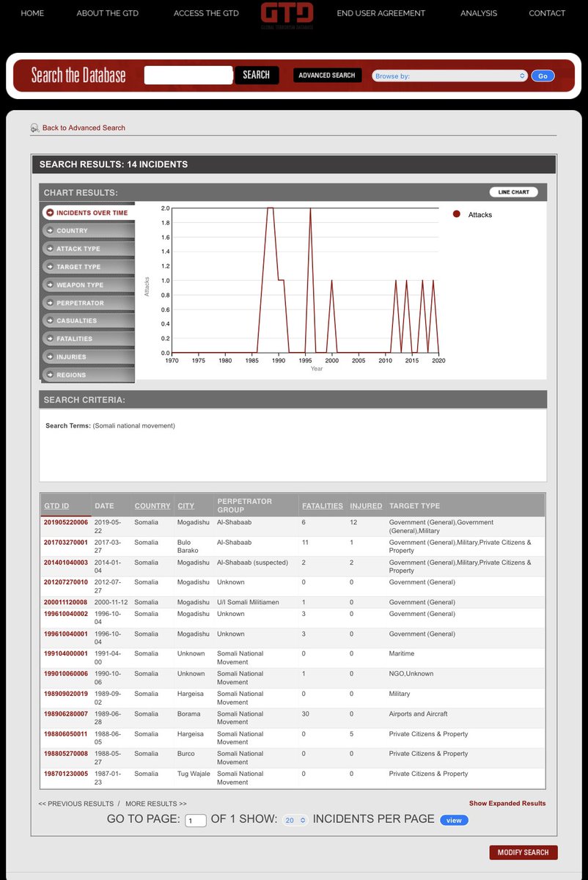Click the GTD logo in header
The width and height of the screenshot is (588, 880).
tap(287, 13)
